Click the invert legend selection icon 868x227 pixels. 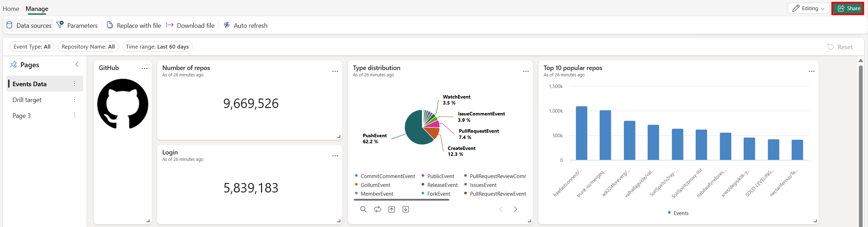pos(377,209)
